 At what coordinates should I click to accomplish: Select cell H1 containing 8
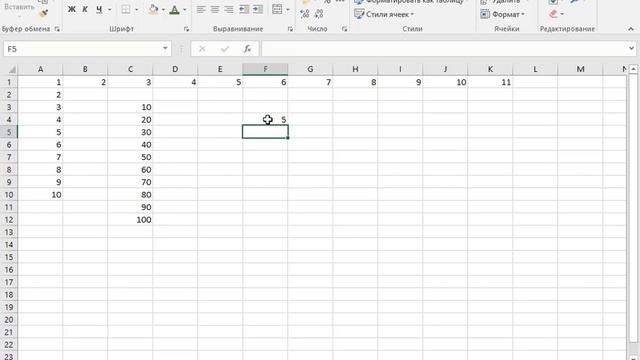(x=355, y=82)
